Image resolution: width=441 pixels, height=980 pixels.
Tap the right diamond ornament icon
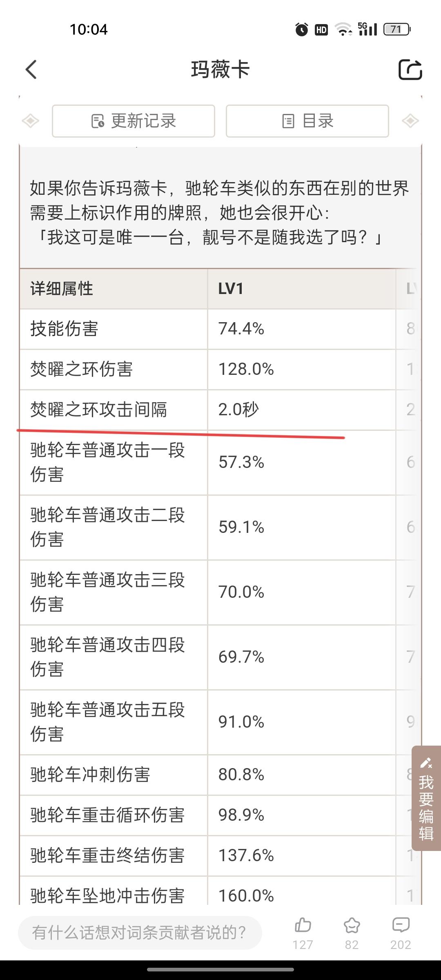[410, 121]
